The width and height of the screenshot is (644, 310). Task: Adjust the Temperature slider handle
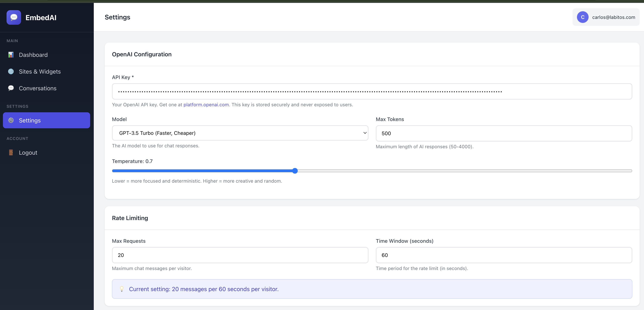(295, 171)
